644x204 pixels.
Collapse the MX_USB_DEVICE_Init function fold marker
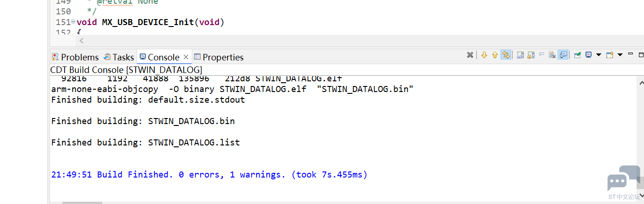73,22
